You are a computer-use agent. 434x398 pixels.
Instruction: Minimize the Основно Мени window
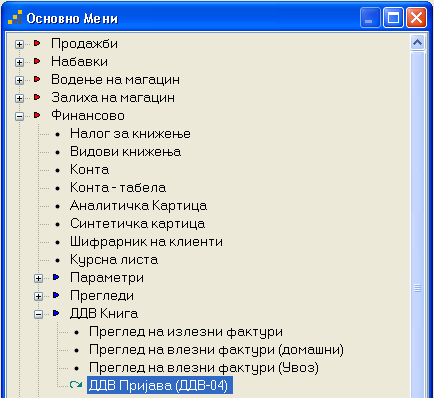click(370, 17)
